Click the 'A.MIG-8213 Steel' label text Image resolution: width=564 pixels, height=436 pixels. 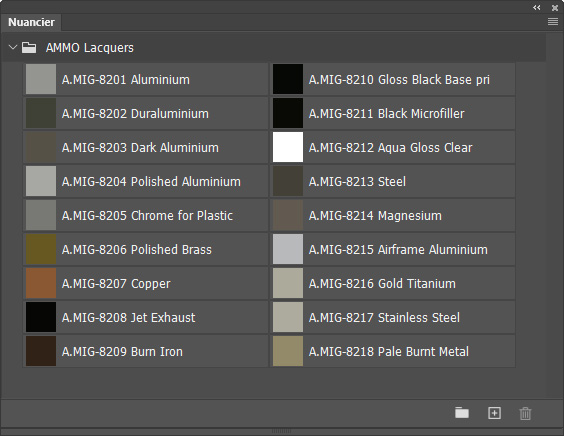pos(357,181)
